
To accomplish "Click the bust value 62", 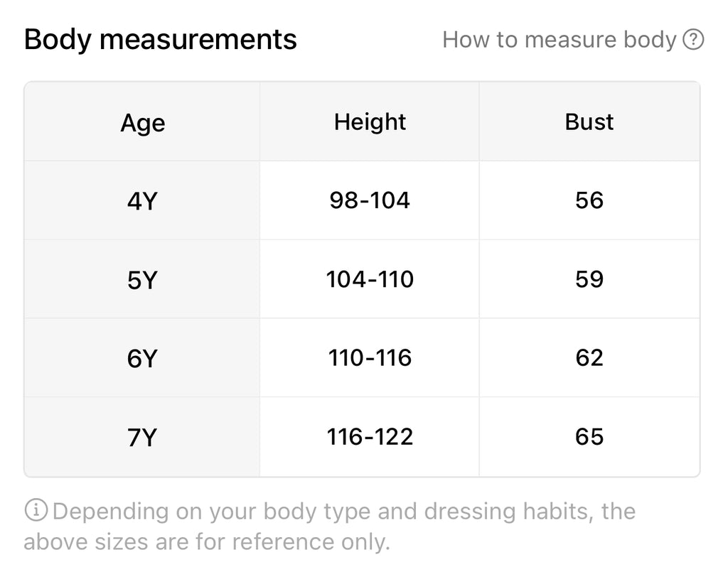I will point(589,358).
